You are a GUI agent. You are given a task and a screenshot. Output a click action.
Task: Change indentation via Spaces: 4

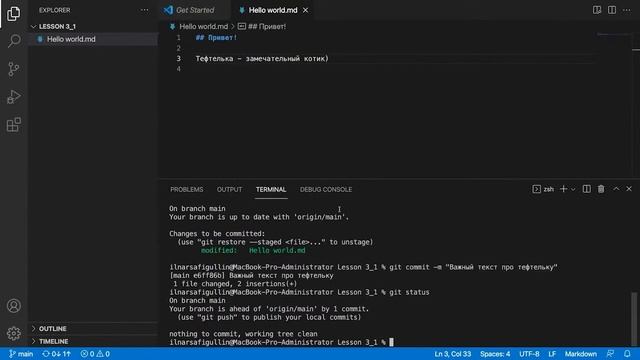tap(495, 354)
